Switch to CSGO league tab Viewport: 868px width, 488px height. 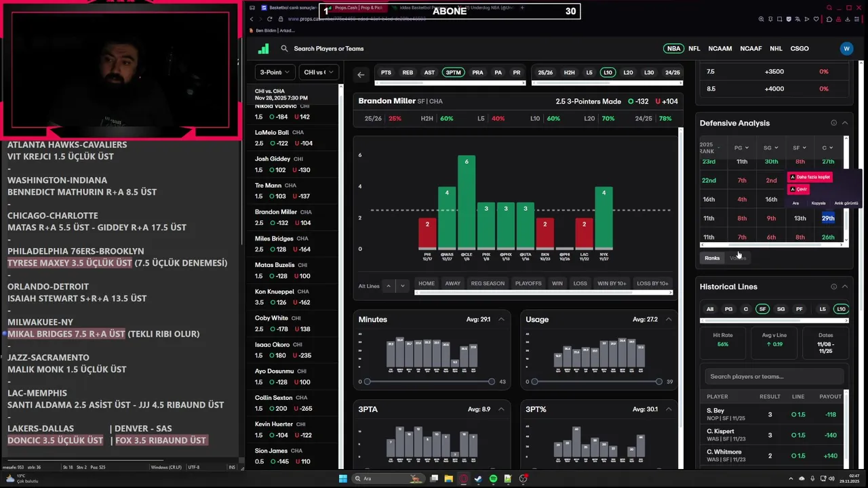(800, 49)
